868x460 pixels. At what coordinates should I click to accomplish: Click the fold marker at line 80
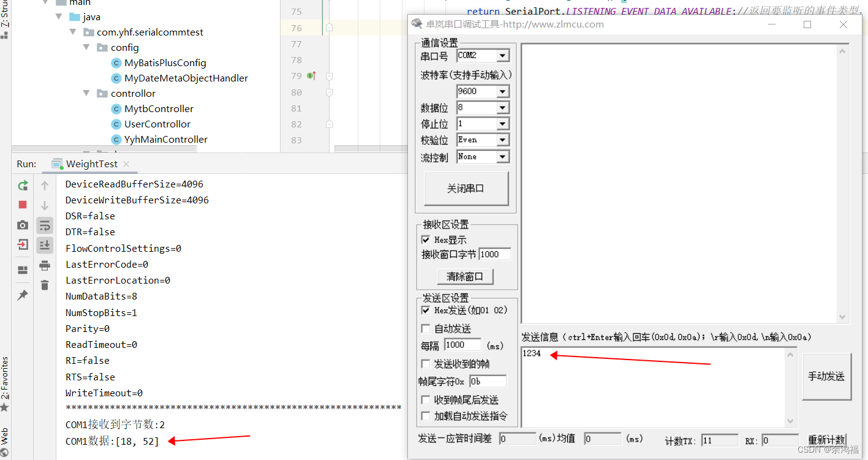329,92
